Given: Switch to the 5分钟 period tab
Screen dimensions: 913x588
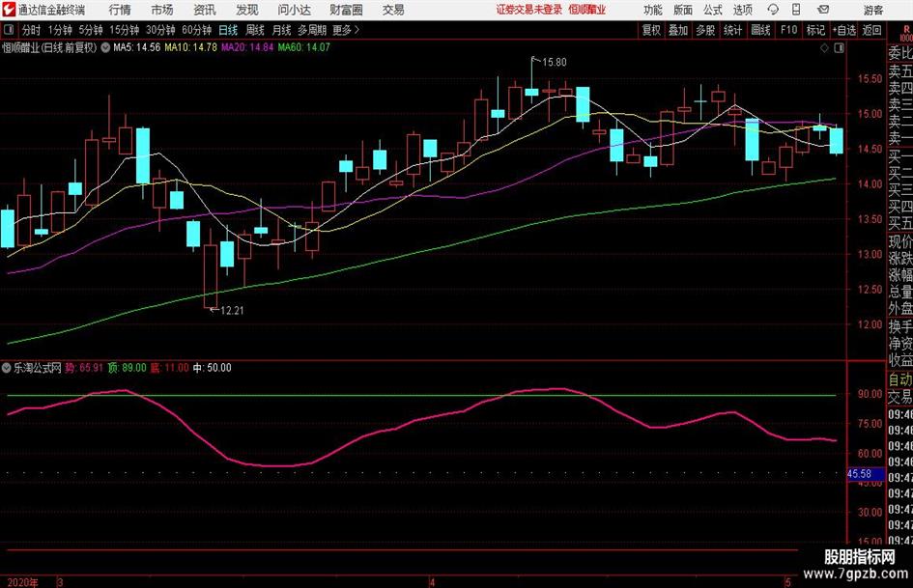Looking at the screenshot, I should (91, 30).
